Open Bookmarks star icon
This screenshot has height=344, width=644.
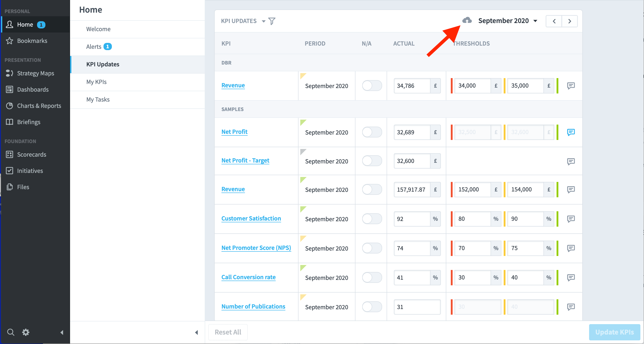click(9, 41)
